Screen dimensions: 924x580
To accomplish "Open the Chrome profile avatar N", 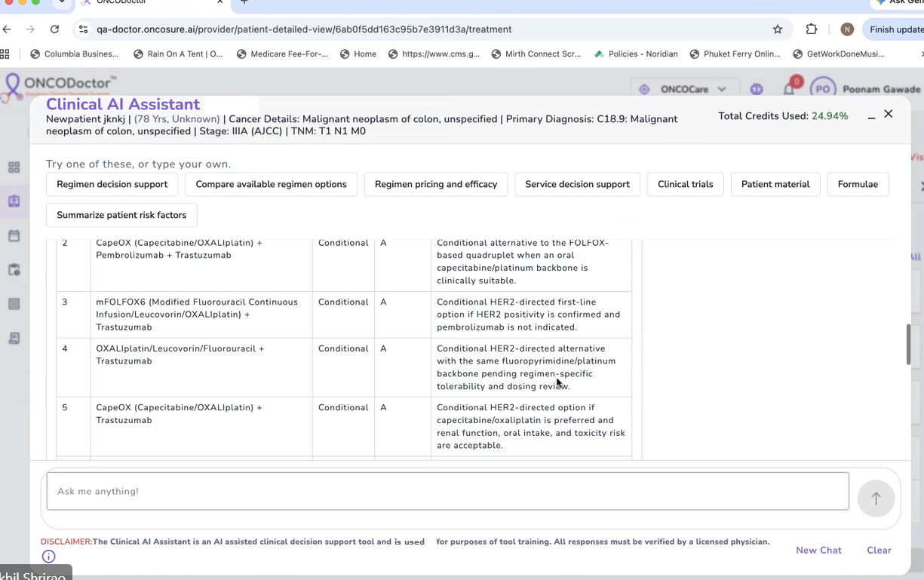I will click(847, 29).
